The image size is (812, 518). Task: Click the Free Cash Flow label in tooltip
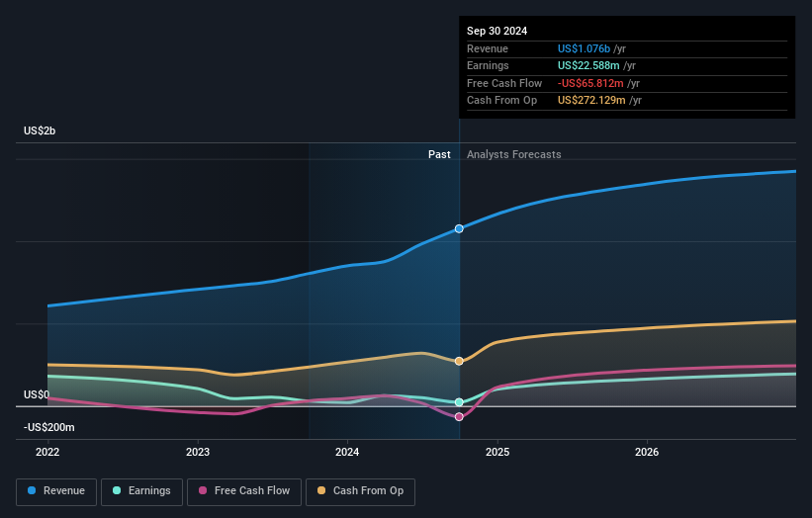click(x=504, y=83)
